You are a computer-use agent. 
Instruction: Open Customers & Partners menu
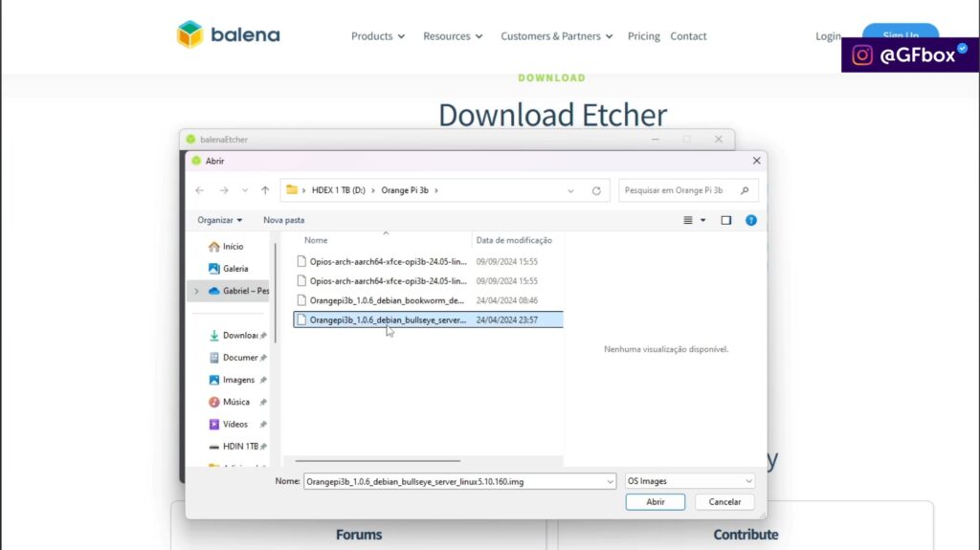tap(556, 36)
